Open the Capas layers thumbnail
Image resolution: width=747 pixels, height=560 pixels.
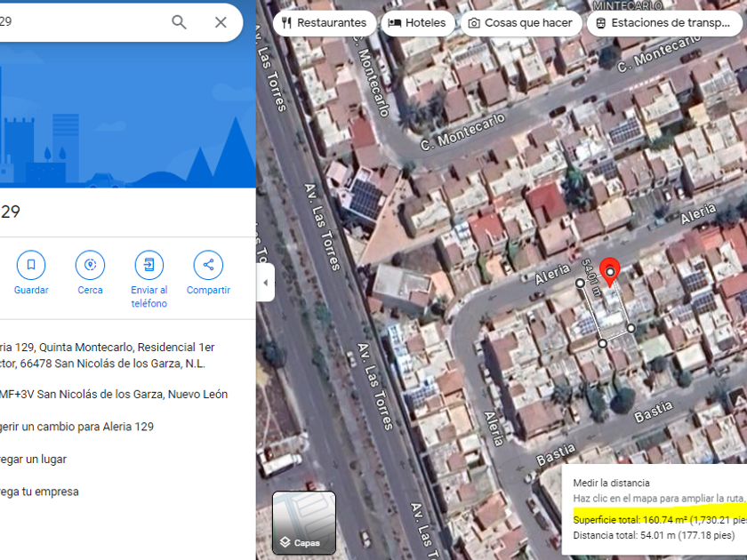pyautogui.click(x=304, y=523)
